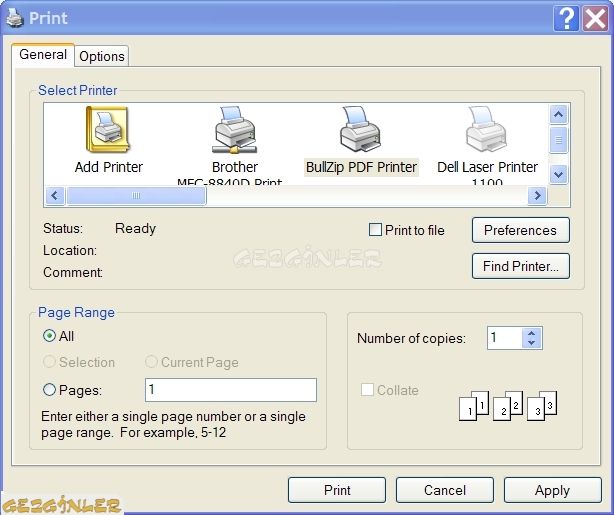
Task: Click printer list horizontal scroll right arrow
Action: point(537,195)
